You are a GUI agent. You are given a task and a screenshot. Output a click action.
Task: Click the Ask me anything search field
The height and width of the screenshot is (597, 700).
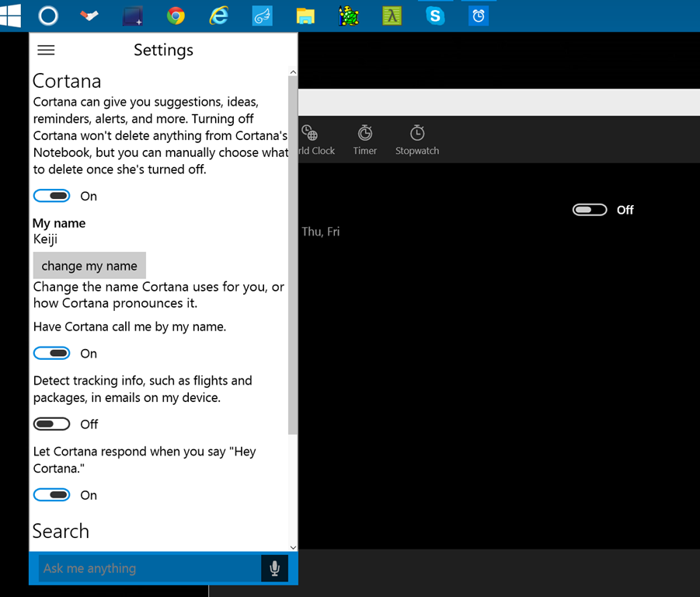(x=148, y=568)
